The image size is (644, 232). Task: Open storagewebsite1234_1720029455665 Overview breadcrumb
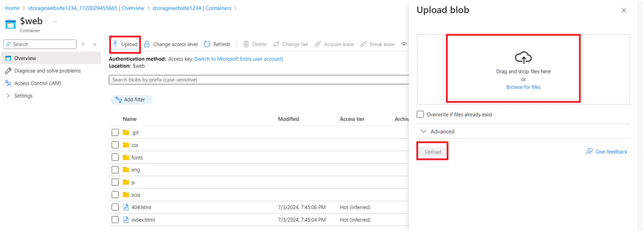tap(86, 8)
